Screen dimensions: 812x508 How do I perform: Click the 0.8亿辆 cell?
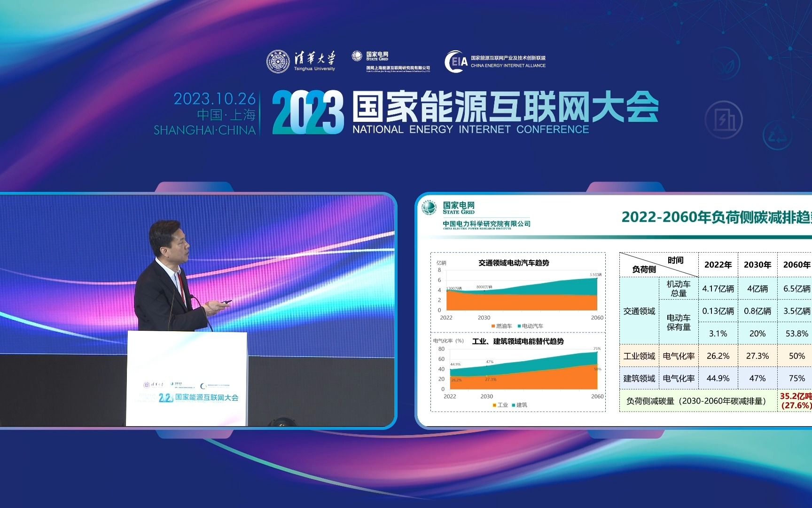pyautogui.click(x=757, y=311)
